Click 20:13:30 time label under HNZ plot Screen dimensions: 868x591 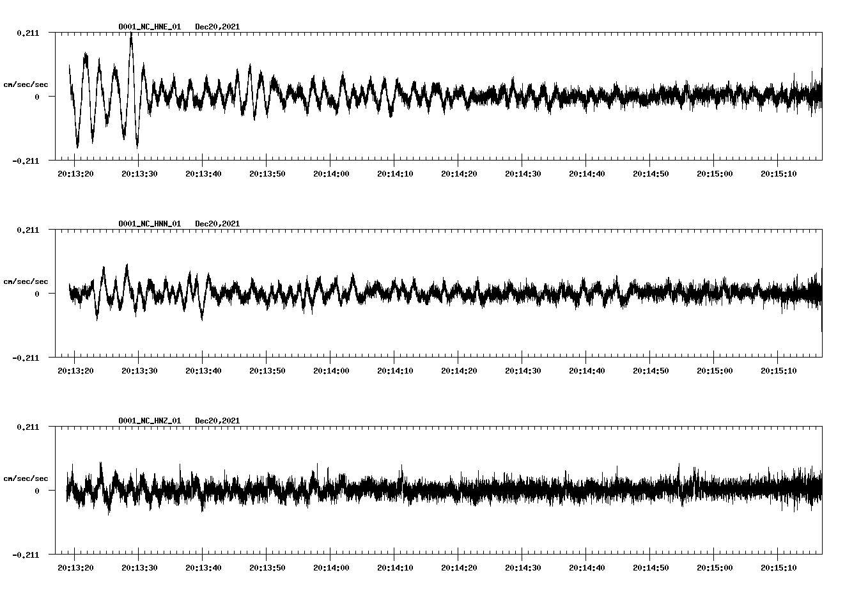[x=139, y=568]
